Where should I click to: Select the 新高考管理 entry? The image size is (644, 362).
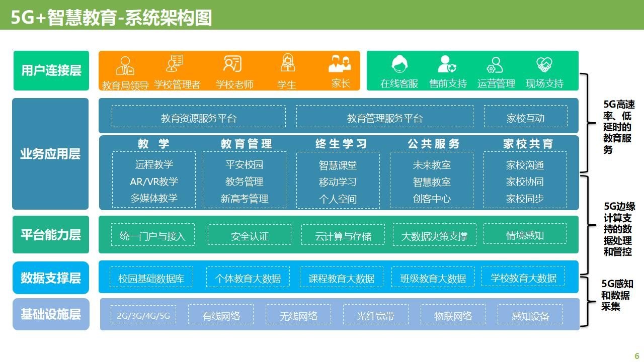245,199
